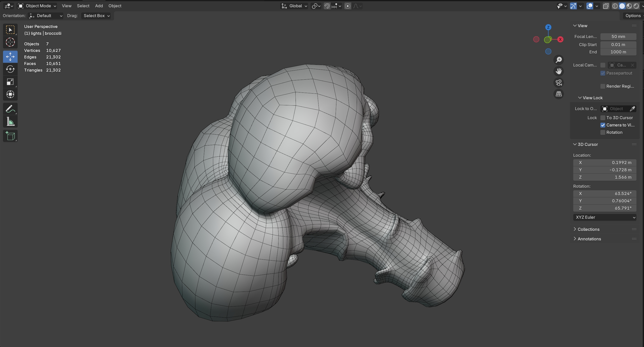Image resolution: width=644 pixels, height=347 pixels.
Task: Switch to orthographic grid view icon
Action: point(559,94)
